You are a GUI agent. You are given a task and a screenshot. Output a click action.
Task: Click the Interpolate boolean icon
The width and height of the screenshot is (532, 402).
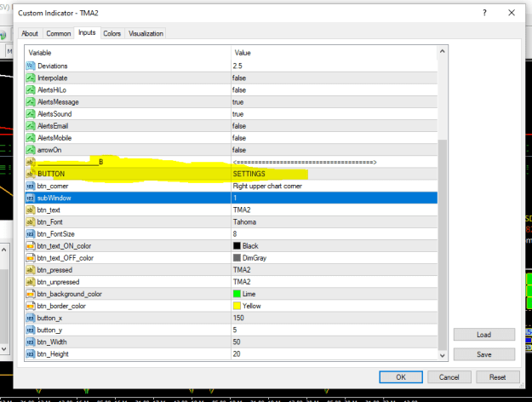click(x=31, y=78)
